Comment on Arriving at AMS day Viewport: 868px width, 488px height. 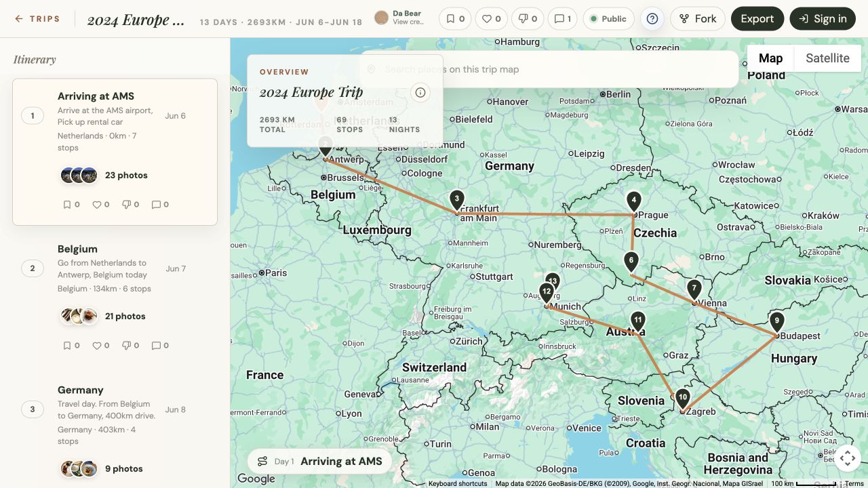click(x=160, y=205)
